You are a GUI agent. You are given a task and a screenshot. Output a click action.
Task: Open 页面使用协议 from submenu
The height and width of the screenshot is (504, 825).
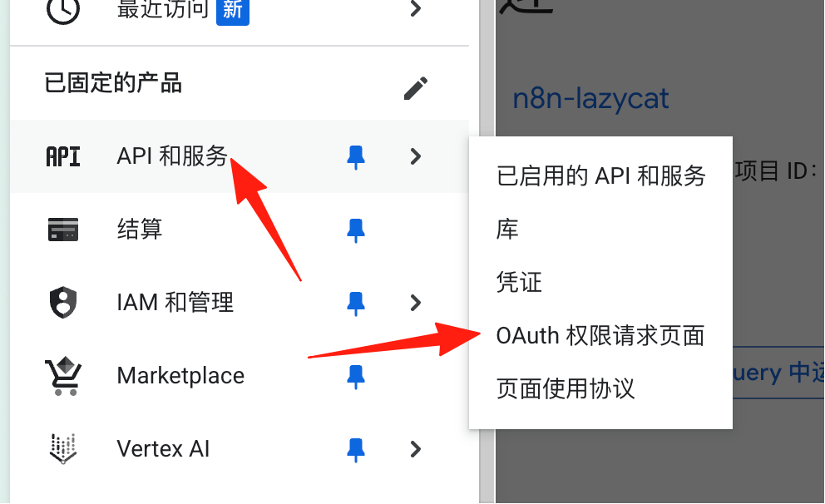pos(566,388)
